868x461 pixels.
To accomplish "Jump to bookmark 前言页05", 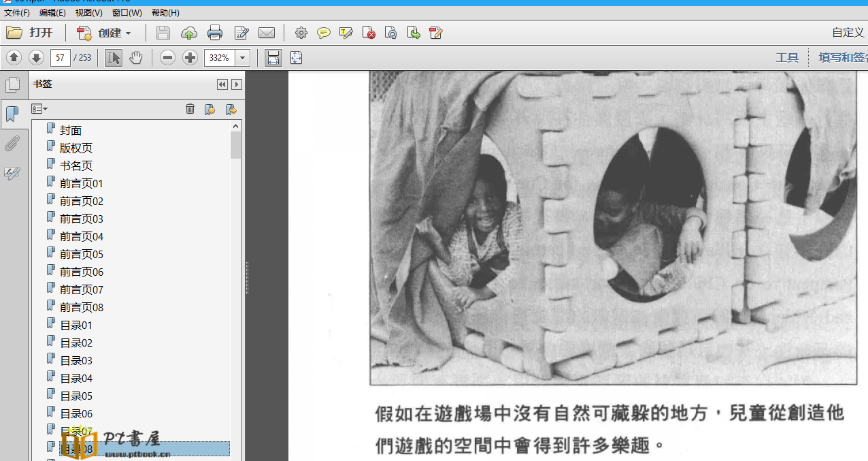I will point(82,254).
